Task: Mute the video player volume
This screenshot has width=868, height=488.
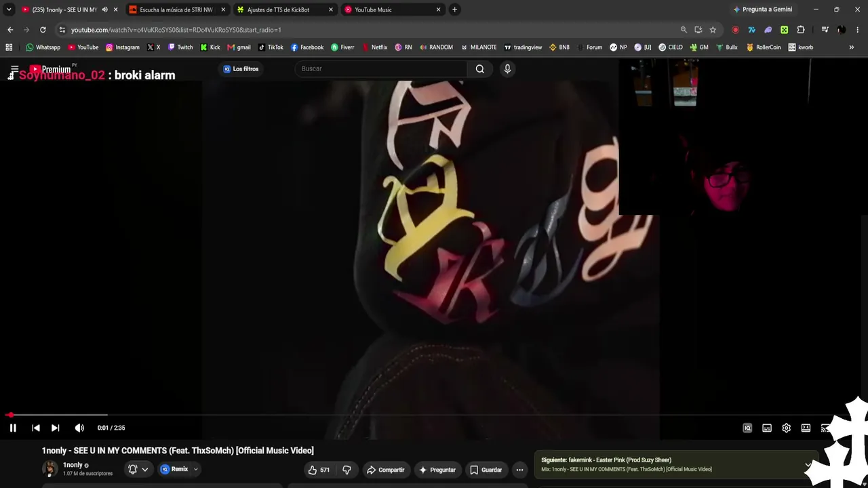Action: [79, 428]
